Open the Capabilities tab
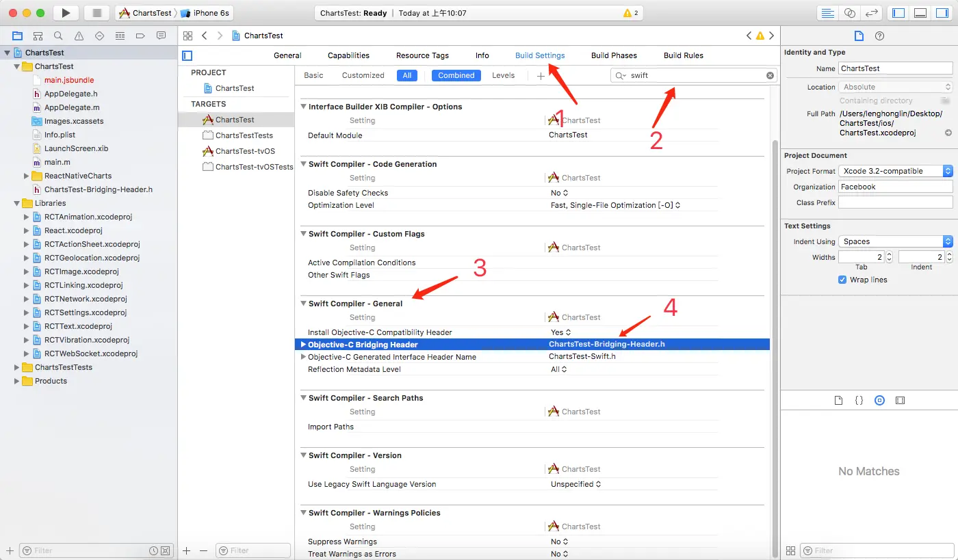 tap(348, 55)
